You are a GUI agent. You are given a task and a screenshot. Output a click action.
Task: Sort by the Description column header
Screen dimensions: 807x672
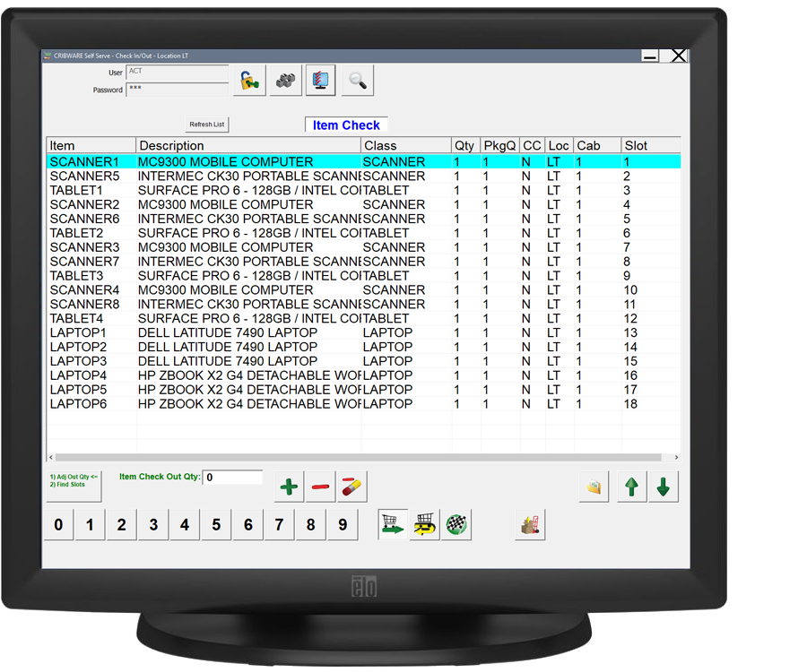pos(248,145)
